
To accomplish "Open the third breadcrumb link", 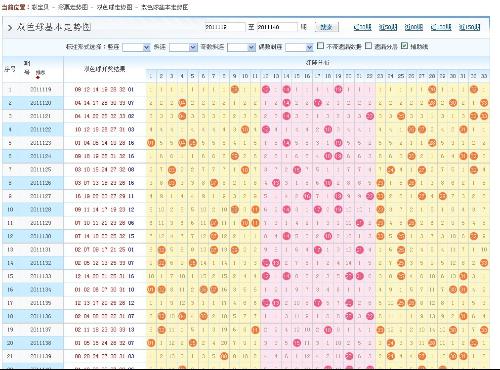I will click(115, 7).
